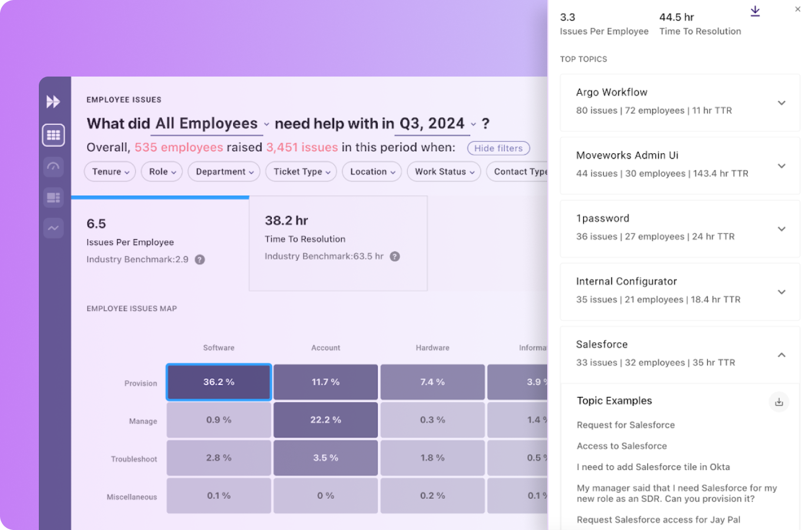The image size is (812, 530).
Task: Toggle filter visibility via Hide filters
Action: 498,148
